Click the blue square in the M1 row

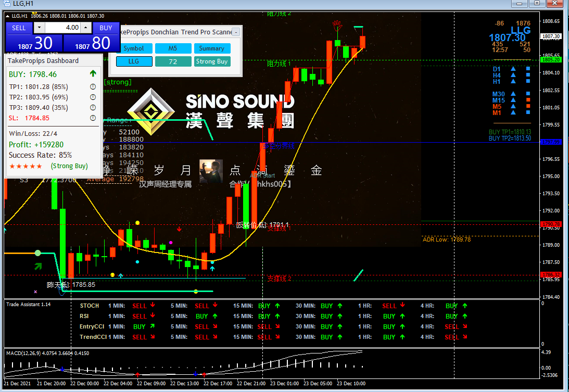click(x=528, y=112)
